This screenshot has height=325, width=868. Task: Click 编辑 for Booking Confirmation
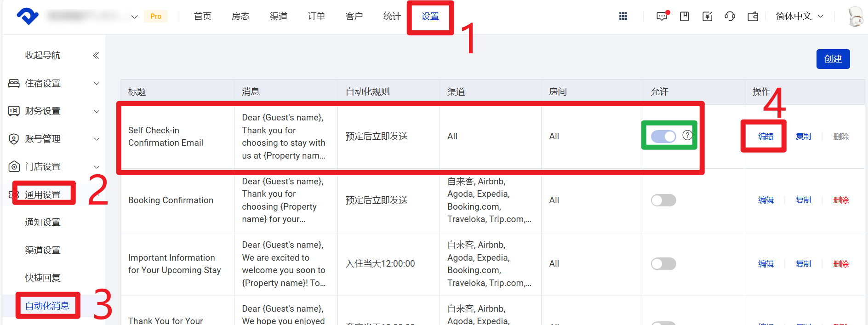point(766,200)
